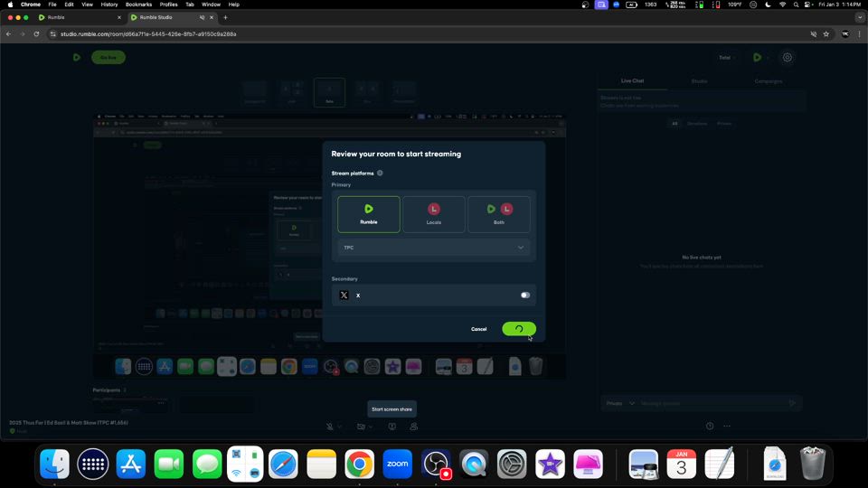Open OBS from the Dock

click(437, 465)
